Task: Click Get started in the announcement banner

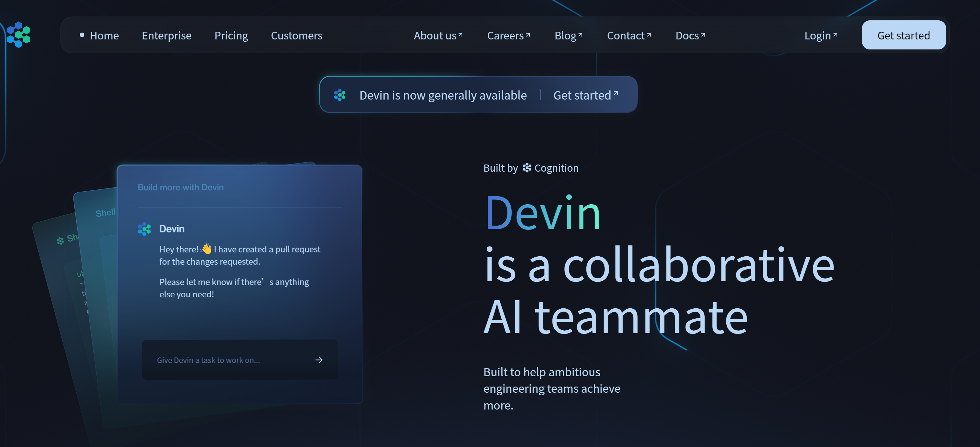Action: click(x=585, y=95)
